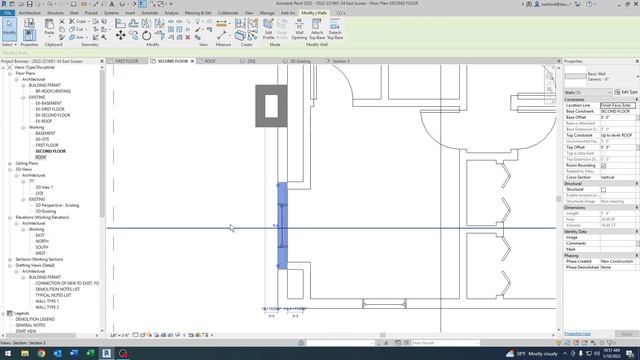The width and height of the screenshot is (640, 360).
Task: Switch to the ROOF view tab
Action: click(210, 61)
